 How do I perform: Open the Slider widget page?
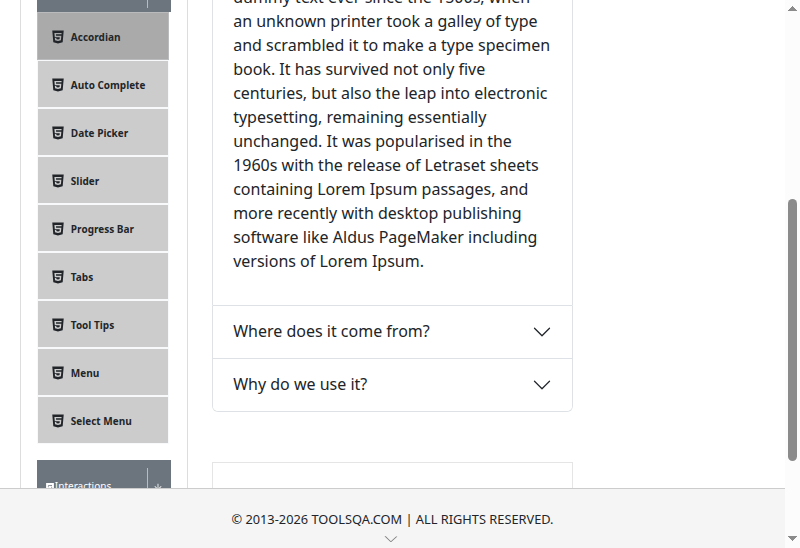point(85,181)
